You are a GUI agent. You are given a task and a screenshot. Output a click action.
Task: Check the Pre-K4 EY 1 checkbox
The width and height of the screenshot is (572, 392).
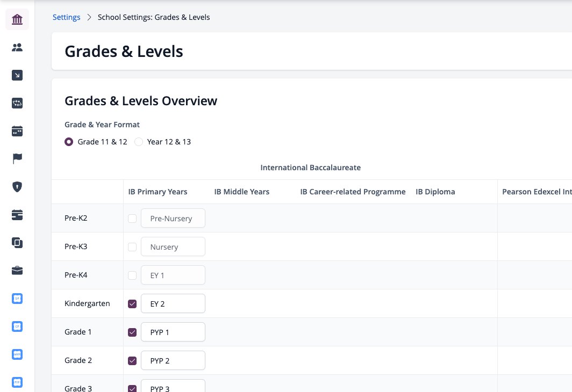(x=132, y=275)
